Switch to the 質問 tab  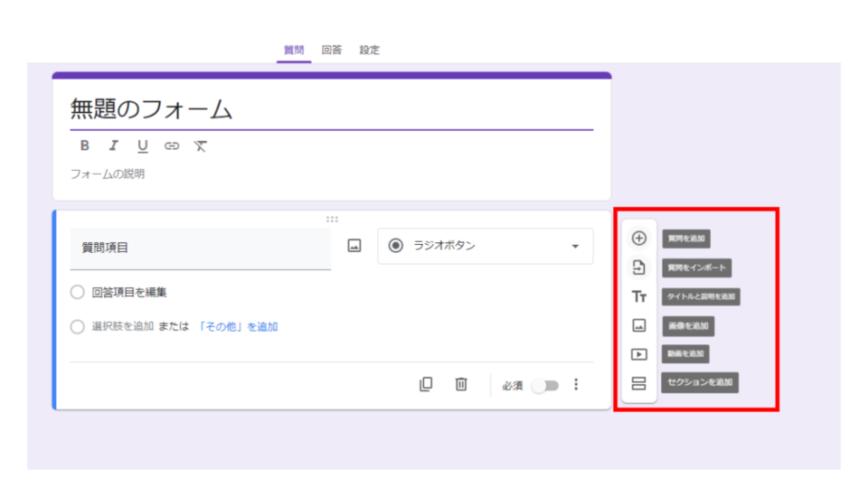294,50
